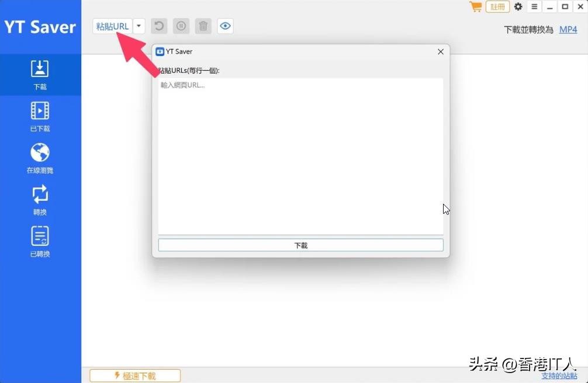Click the trash delete icon in toolbar

[x=203, y=26]
